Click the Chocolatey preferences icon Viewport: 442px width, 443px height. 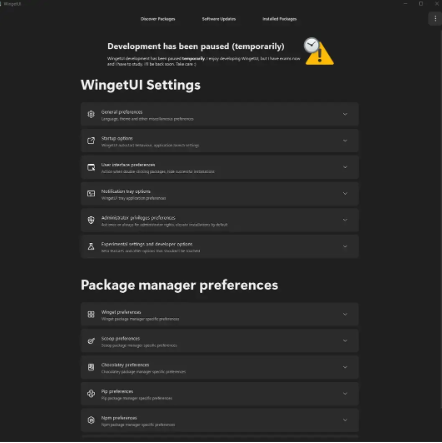pos(91,367)
